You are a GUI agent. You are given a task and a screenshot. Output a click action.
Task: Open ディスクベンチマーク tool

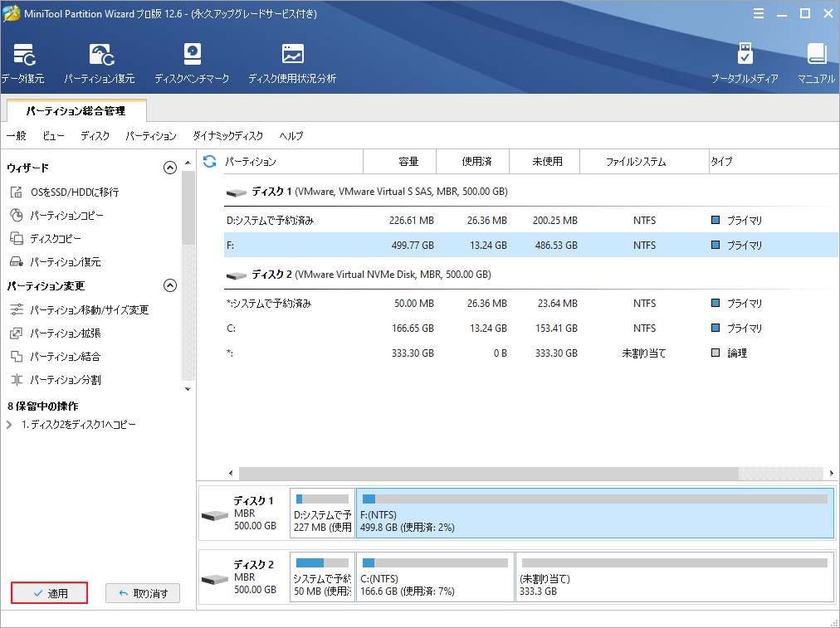[x=192, y=64]
